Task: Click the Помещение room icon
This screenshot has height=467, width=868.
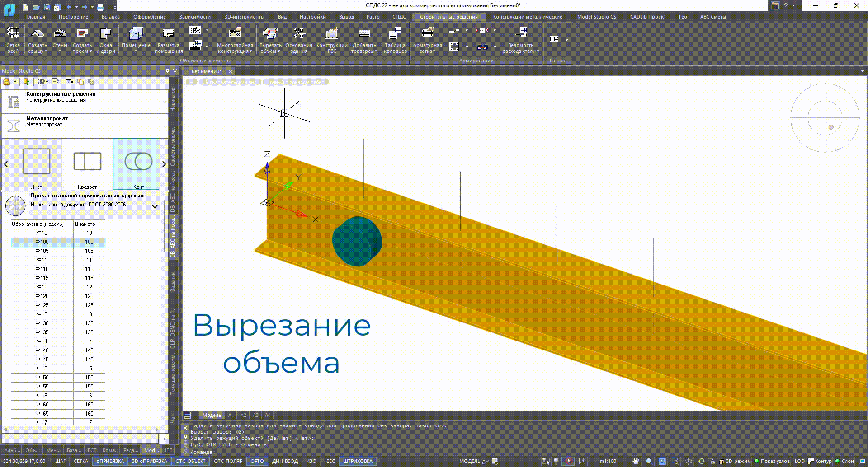Action: coord(136,34)
